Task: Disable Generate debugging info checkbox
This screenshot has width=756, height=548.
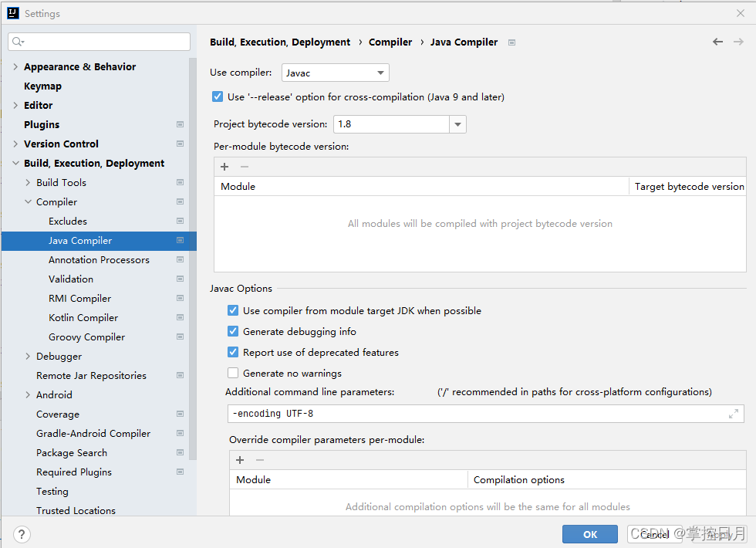Action: (233, 331)
